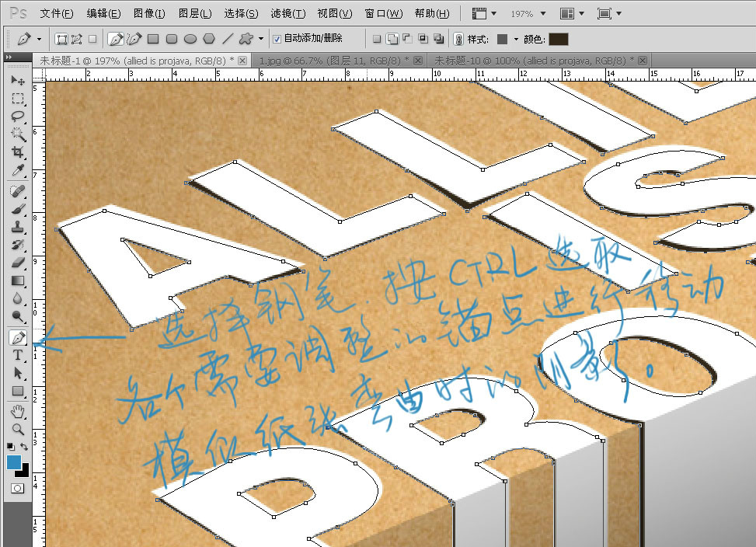This screenshot has height=547, width=756.
Task: Open the 图层(L) menu
Action: (x=195, y=13)
